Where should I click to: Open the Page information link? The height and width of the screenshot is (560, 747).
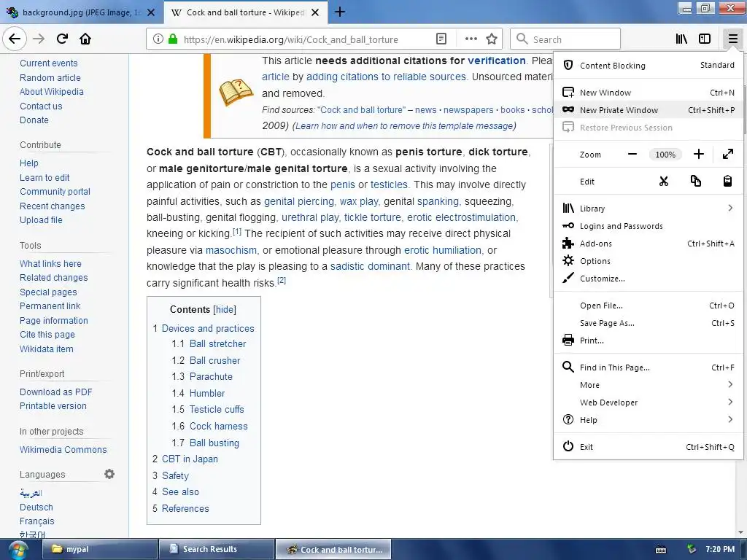pyautogui.click(x=54, y=321)
